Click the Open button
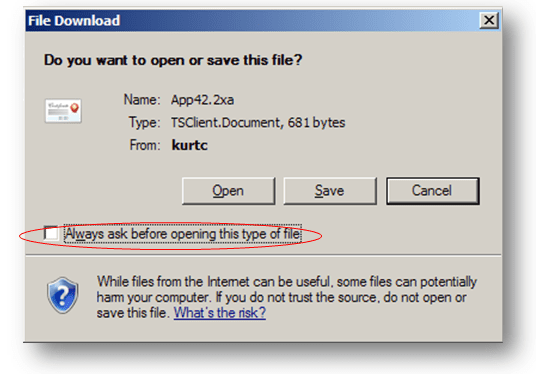 tap(228, 191)
